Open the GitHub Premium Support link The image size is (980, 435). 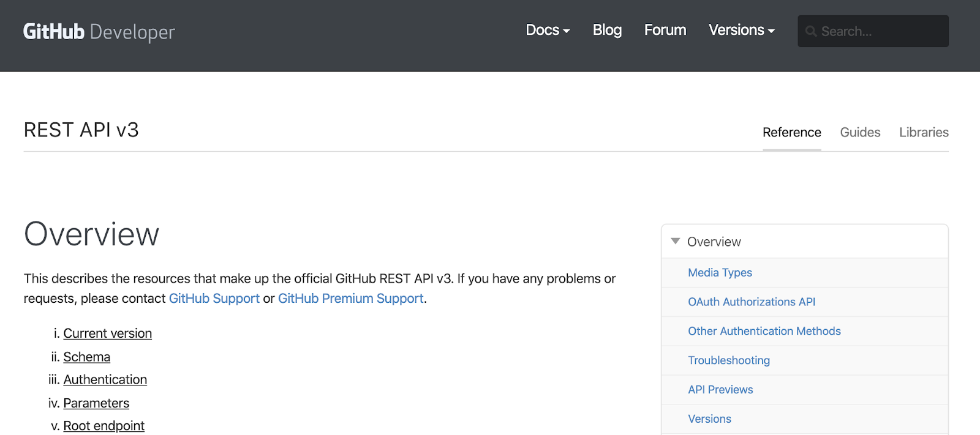(351, 299)
